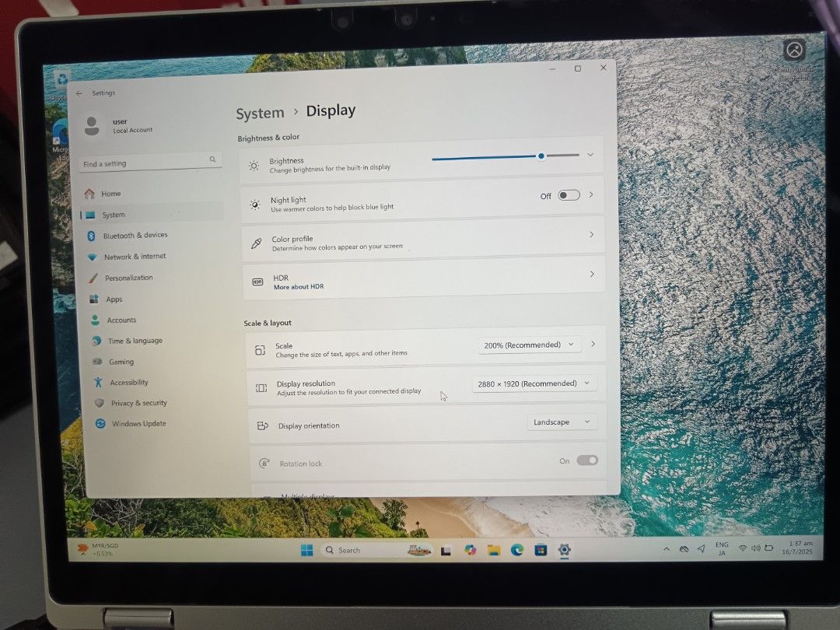Open the Color profile page
The width and height of the screenshot is (840, 630).
(423, 239)
